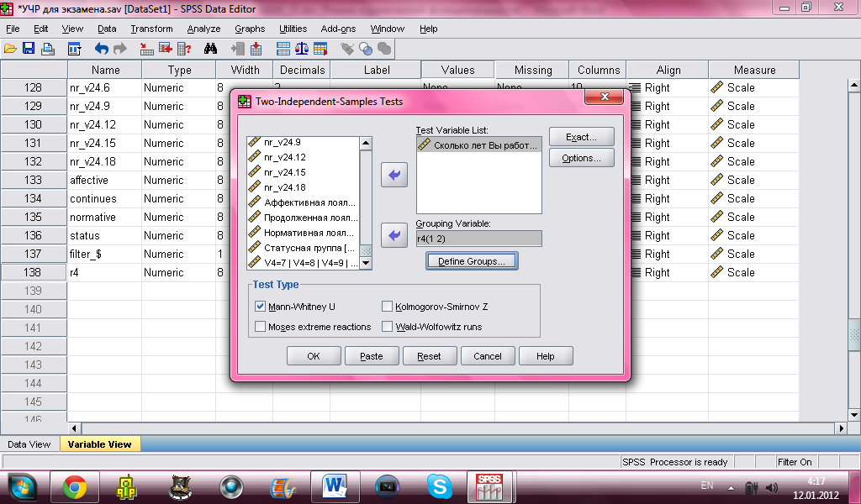Select nr_v24.12 in the dialog variable list
The height and width of the screenshot is (504, 861).
click(x=303, y=157)
